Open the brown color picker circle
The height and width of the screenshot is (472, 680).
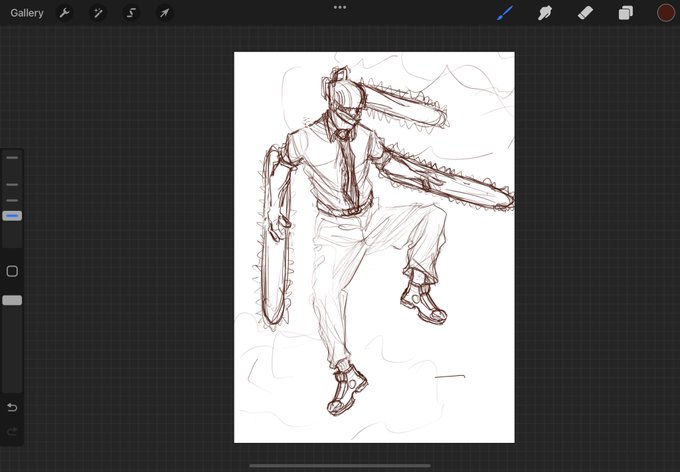(x=665, y=13)
